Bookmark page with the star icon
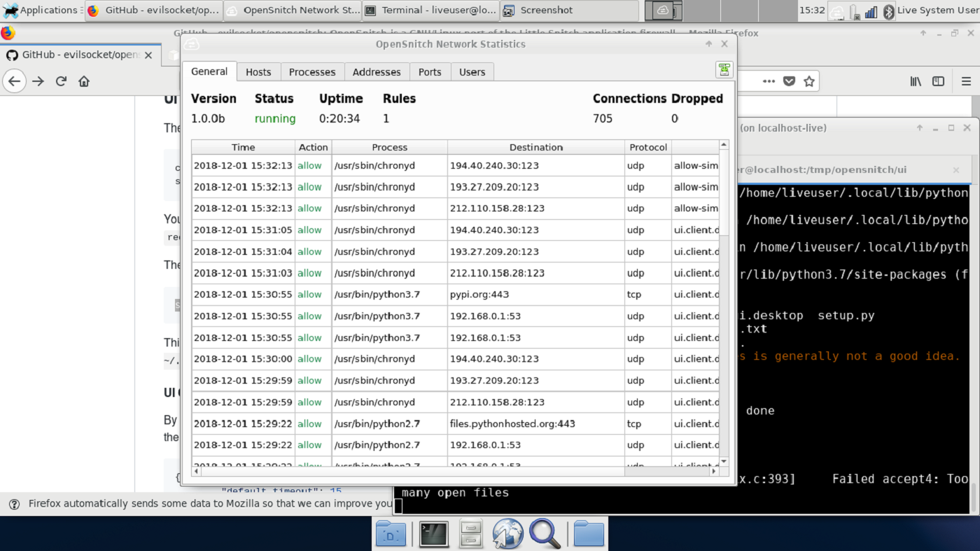This screenshot has height=551, width=980. 809,81
